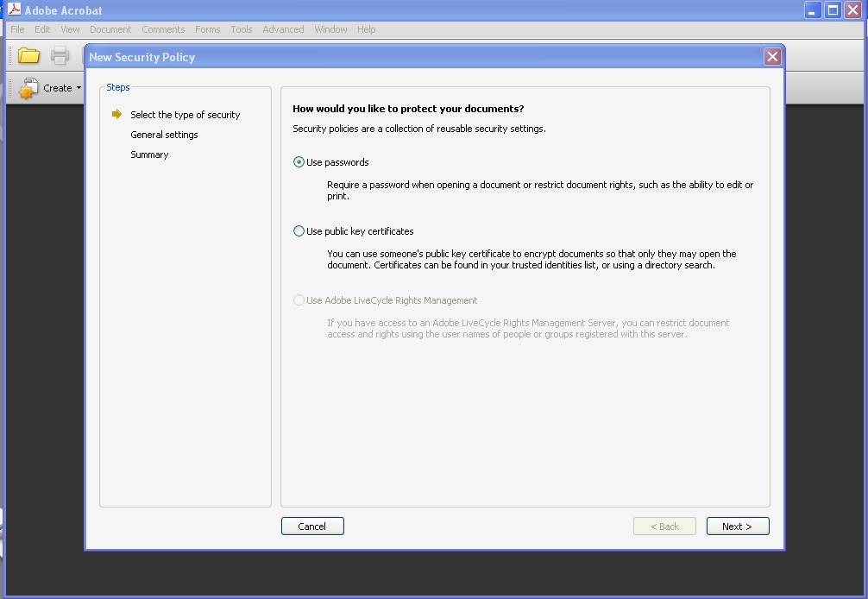
Task: Click the yellow arrow step indicator
Action: point(116,114)
